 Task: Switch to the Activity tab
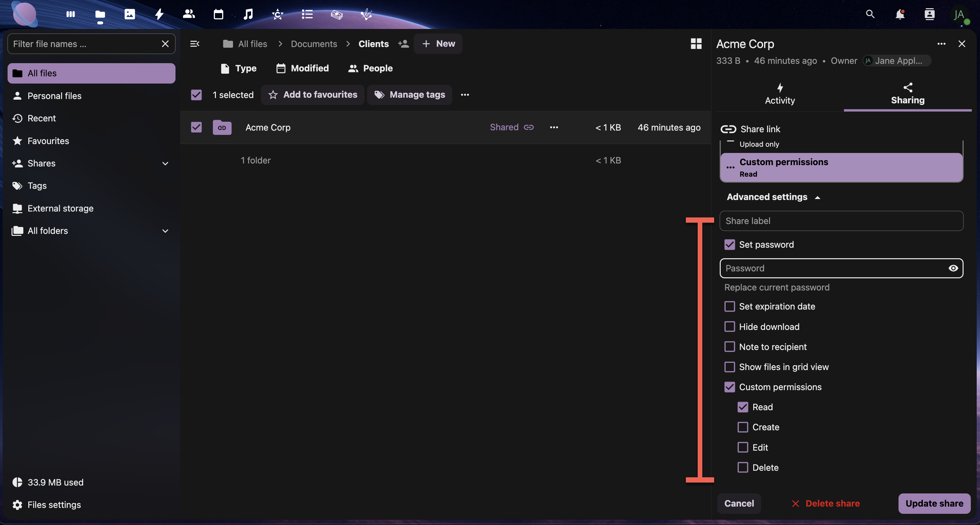(x=780, y=94)
